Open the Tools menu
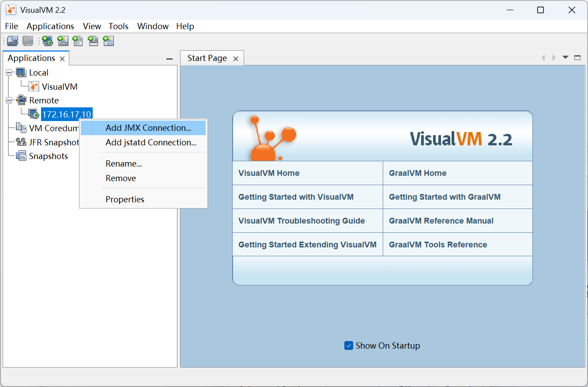The height and width of the screenshot is (387, 588). click(118, 26)
